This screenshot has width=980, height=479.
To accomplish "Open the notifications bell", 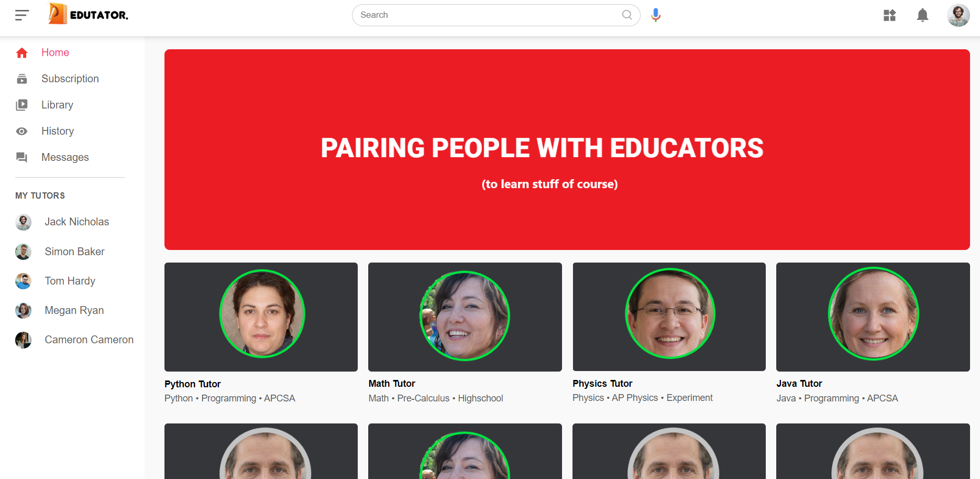I will click(922, 15).
